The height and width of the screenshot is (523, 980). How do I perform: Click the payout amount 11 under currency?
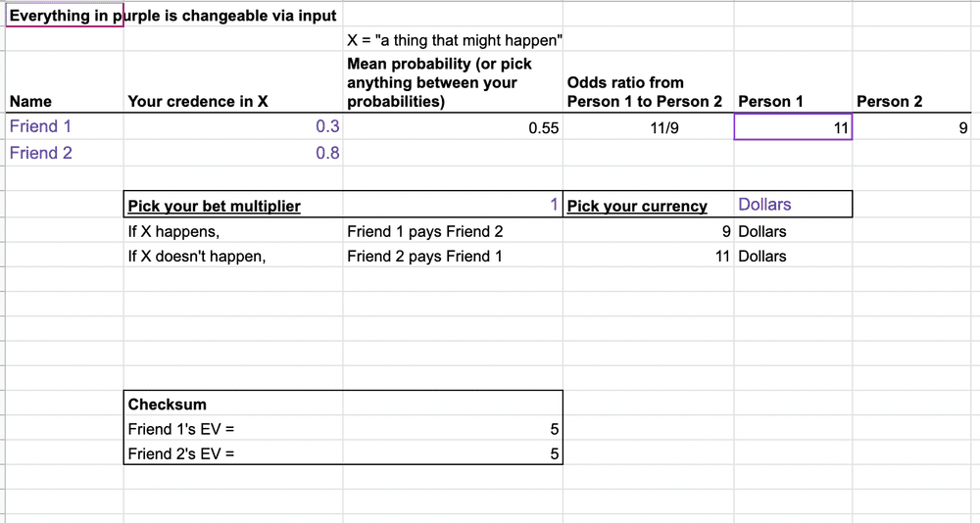(648, 256)
